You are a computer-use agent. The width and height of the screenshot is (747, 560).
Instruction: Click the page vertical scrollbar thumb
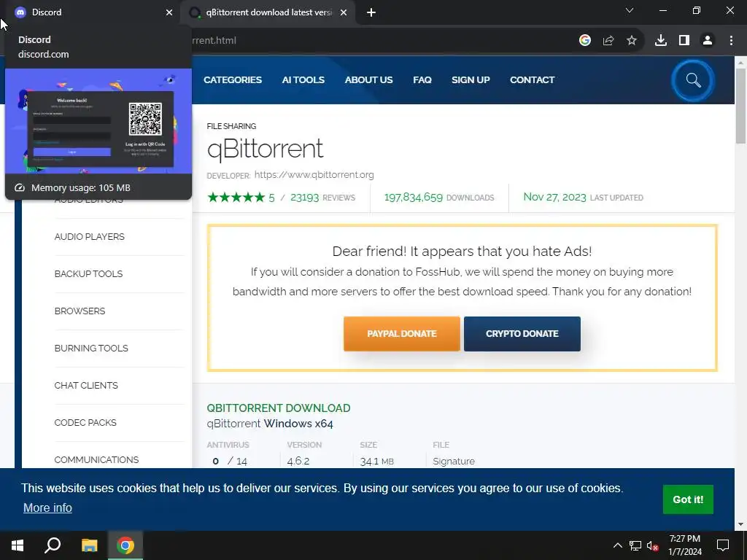tap(740, 106)
